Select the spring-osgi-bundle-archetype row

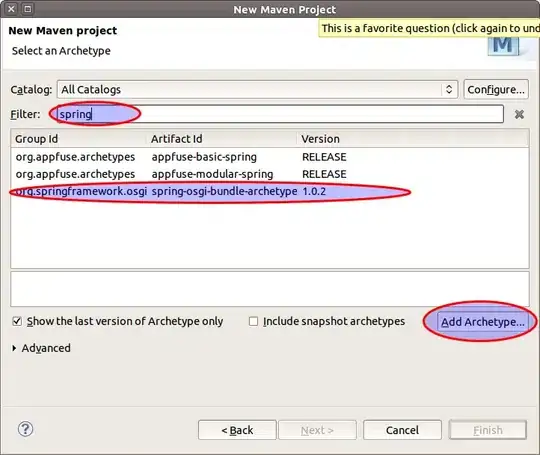270,192
